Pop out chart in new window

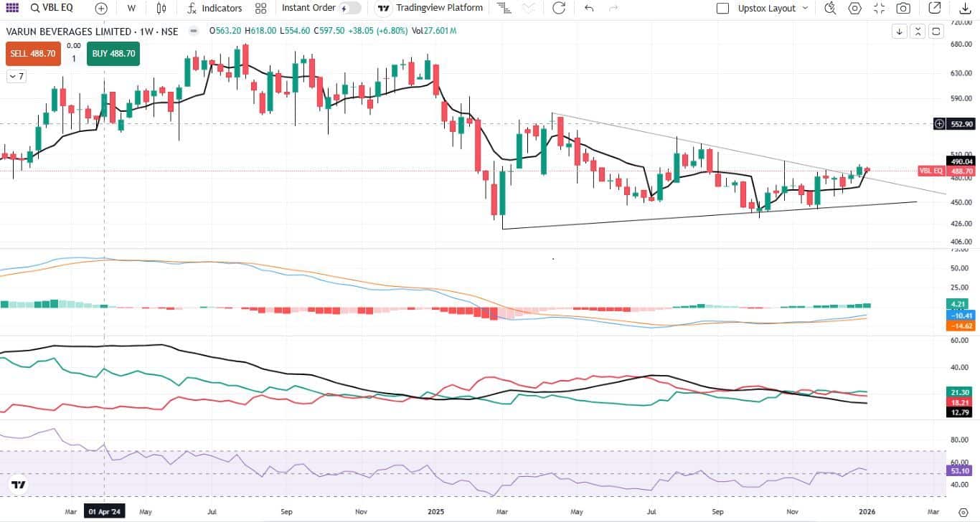pos(934,9)
